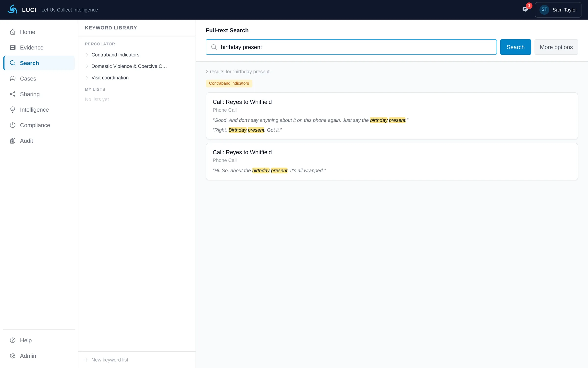This screenshot has width=588, height=368.
Task: Click the plus icon for new keyword list
Action: (86, 360)
